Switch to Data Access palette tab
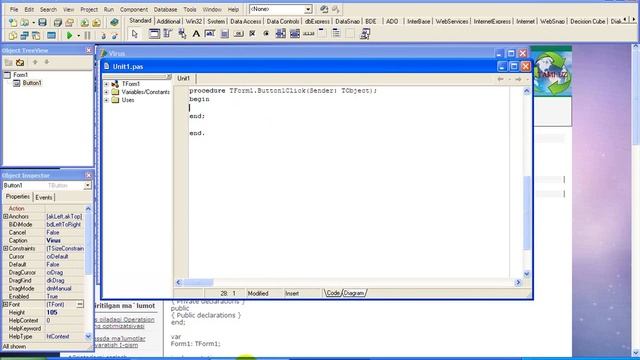Viewport: 640px width, 360px height. (x=245, y=21)
